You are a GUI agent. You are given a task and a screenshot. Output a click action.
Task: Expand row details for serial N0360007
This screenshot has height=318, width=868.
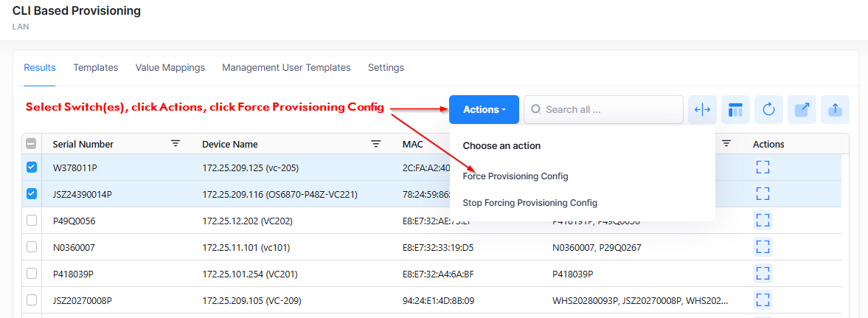763,247
